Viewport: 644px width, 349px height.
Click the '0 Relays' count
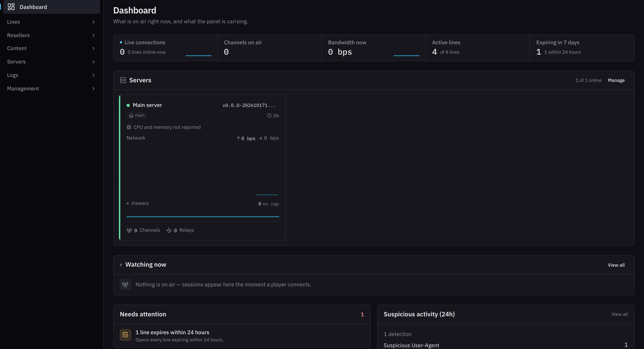click(184, 230)
